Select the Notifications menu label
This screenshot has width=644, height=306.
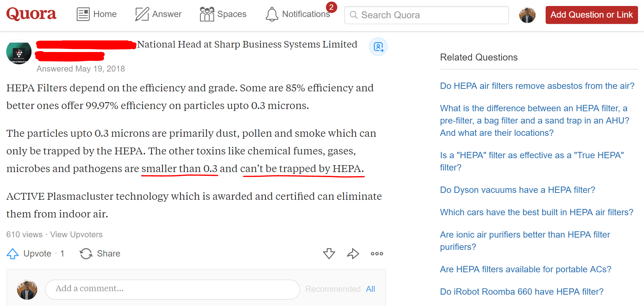point(306,14)
